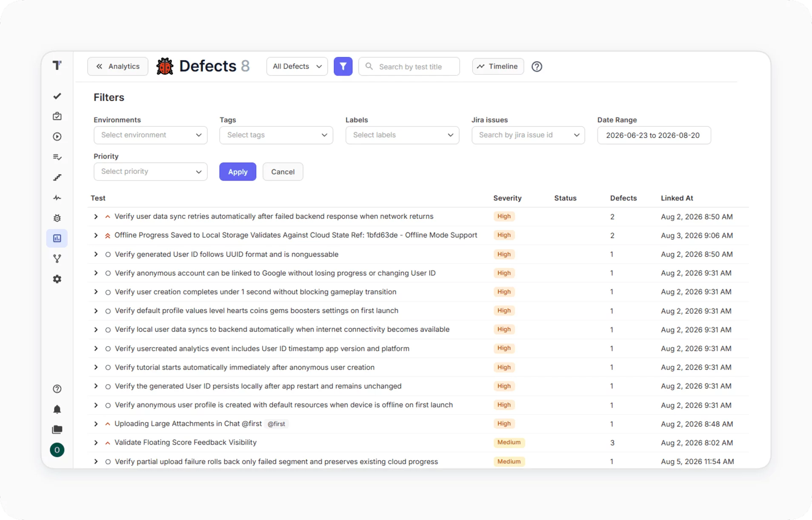
Task: Open the play-circle runs icon in sidebar
Action: click(57, 137)
